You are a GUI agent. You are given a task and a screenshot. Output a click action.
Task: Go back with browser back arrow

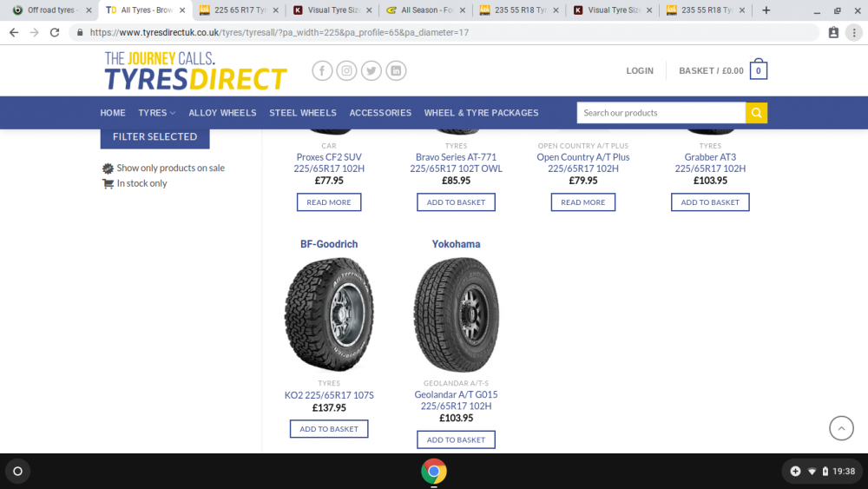[14, 33]
